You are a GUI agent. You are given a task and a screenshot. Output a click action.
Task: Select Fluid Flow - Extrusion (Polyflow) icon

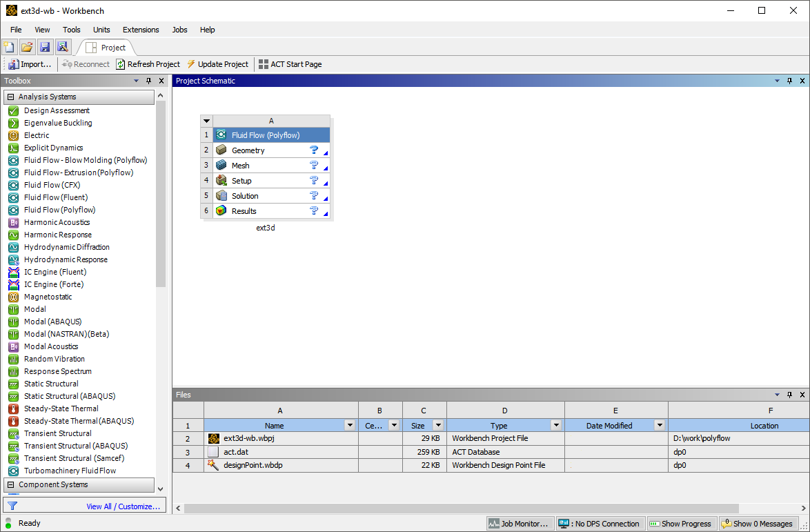(x=14, y=173)
